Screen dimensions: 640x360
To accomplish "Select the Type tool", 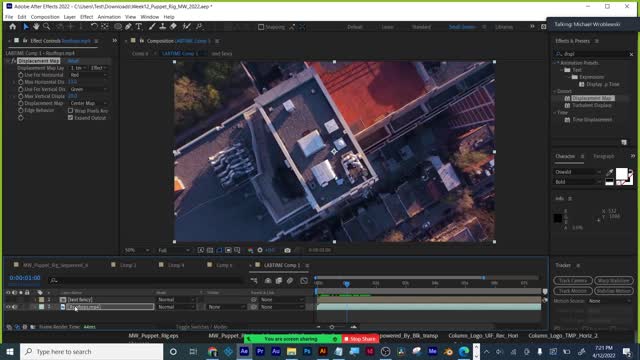I will (139, 27).
